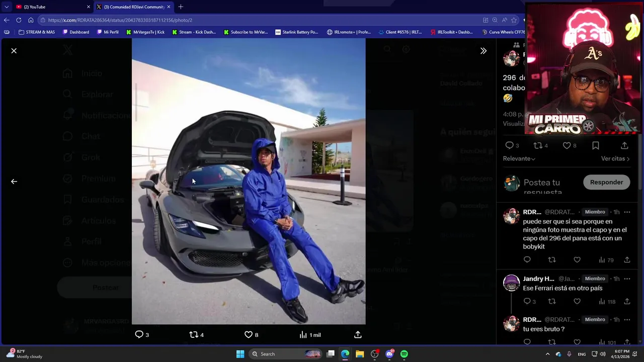Click the taskbar Search box

pyautogui.click(x=286, y=354)
